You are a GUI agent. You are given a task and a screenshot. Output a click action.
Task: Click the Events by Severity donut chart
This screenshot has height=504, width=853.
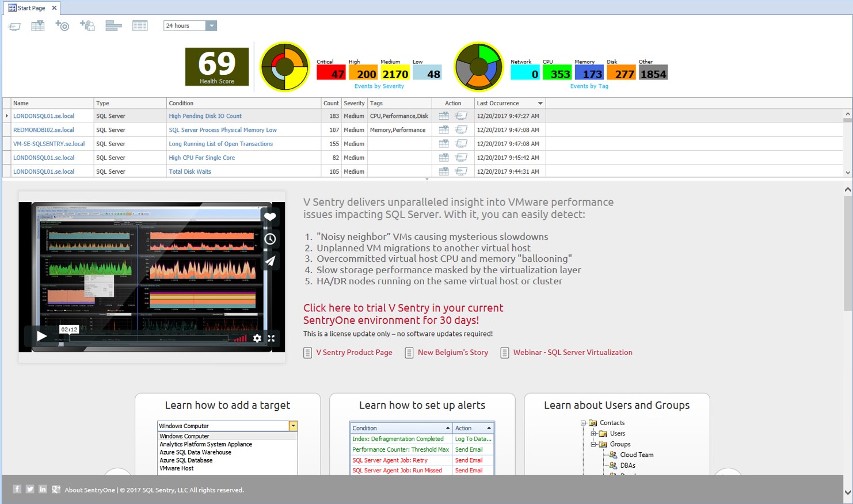tap(284, 67)
